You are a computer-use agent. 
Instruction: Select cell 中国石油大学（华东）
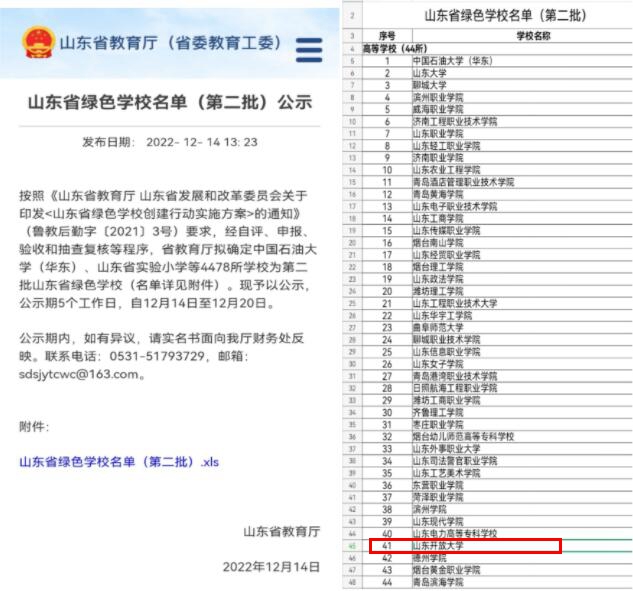[x=522, y=61]
